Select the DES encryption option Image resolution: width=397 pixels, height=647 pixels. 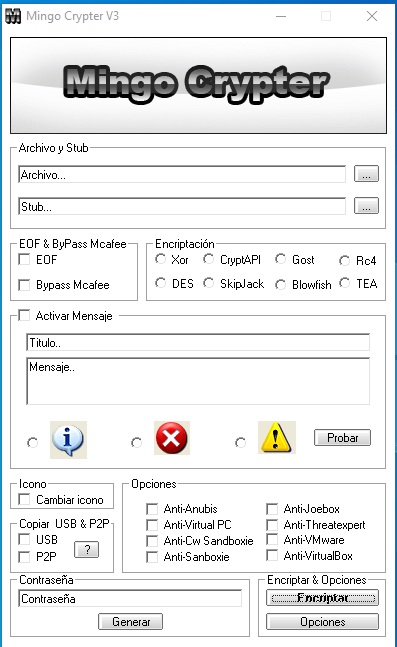point(161,283)
